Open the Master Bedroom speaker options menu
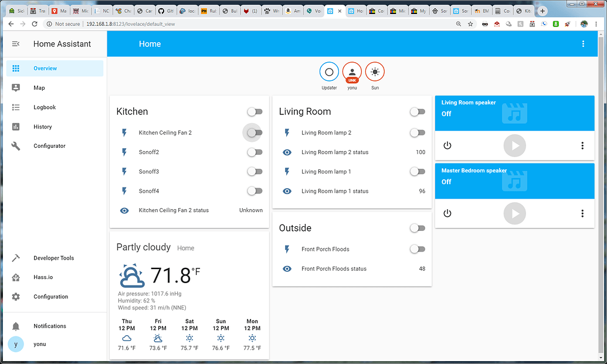 582,213
